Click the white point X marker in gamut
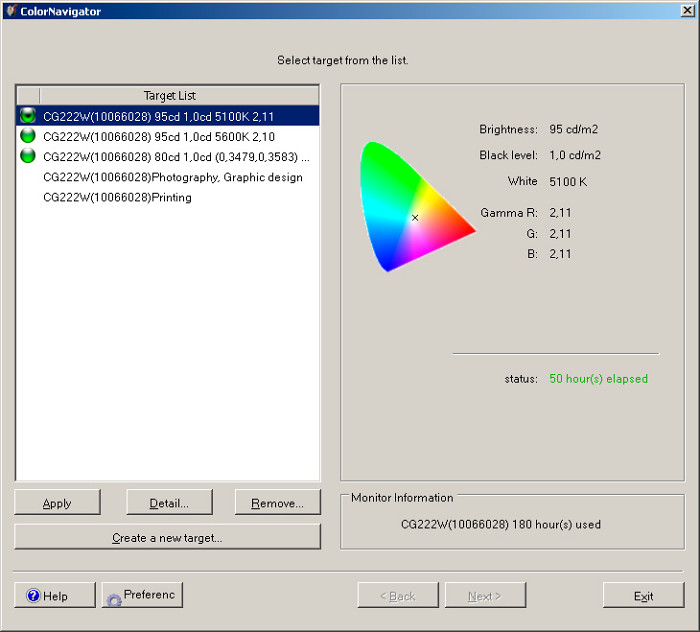 (415, 217)
